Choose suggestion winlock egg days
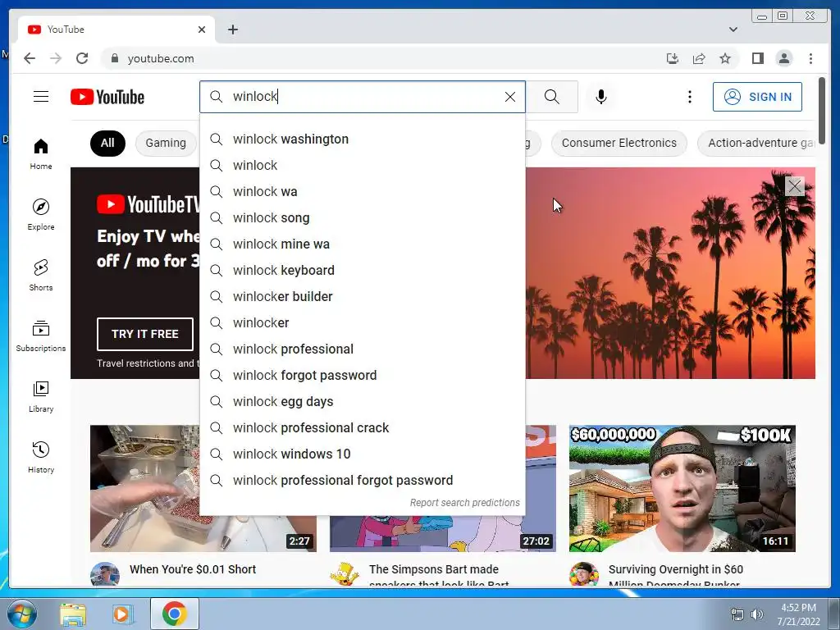The image size is (840, 630). point(362,402)
